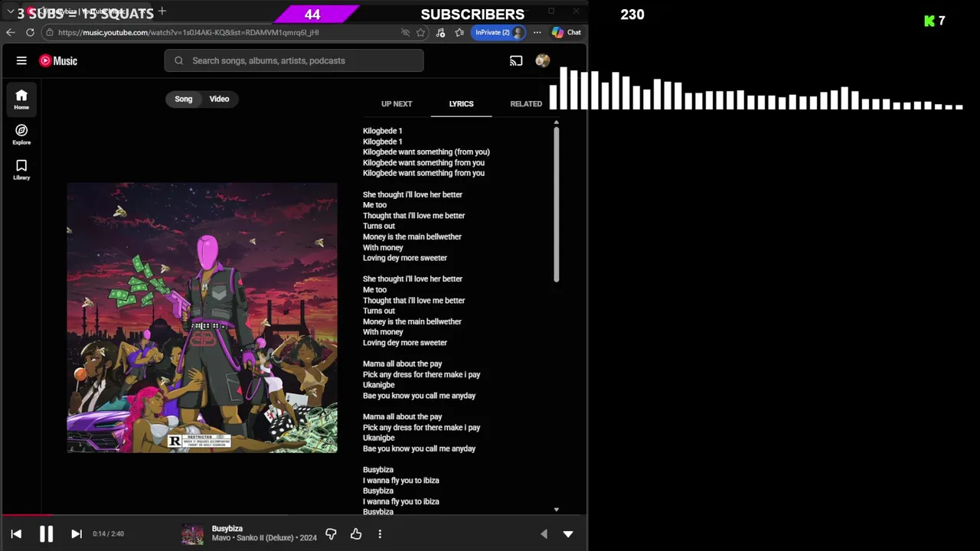980x551 pixels.
Task: Open Library in the sidebar
Action: [21, 169]
